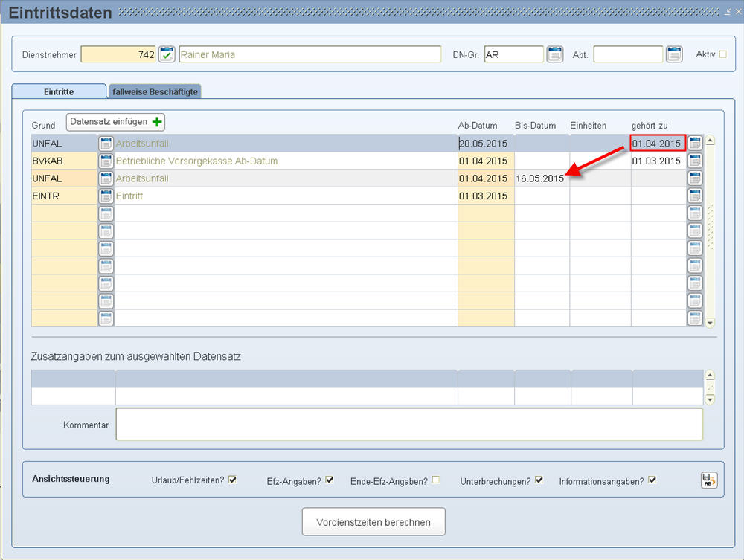The width and height of the screenshot is (744, 560).
Task: Click the empty Abt. field
Action: [628, 54]
